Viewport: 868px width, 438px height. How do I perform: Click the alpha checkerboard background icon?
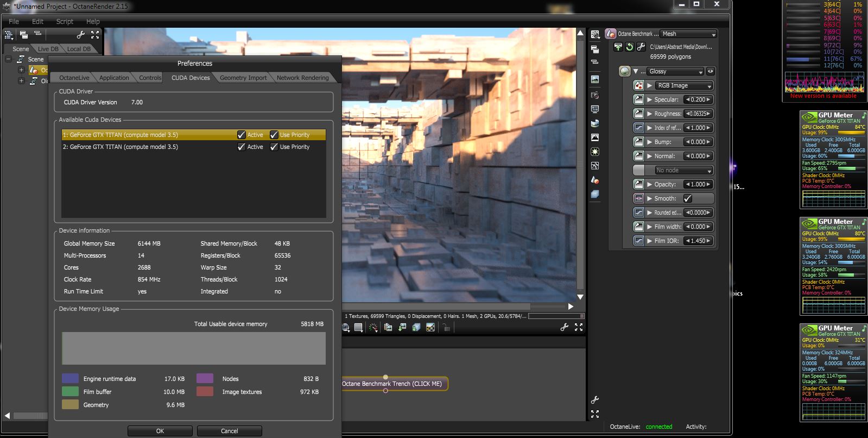430,327
